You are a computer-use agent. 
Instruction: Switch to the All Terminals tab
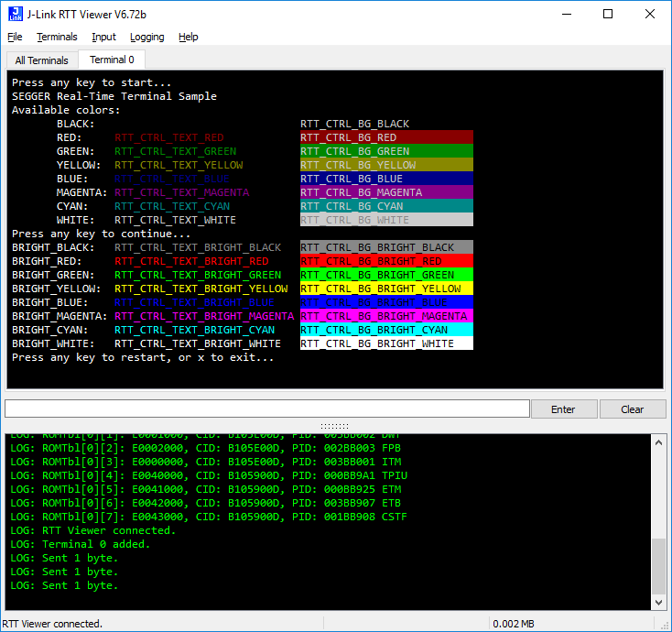click(41, 60)
